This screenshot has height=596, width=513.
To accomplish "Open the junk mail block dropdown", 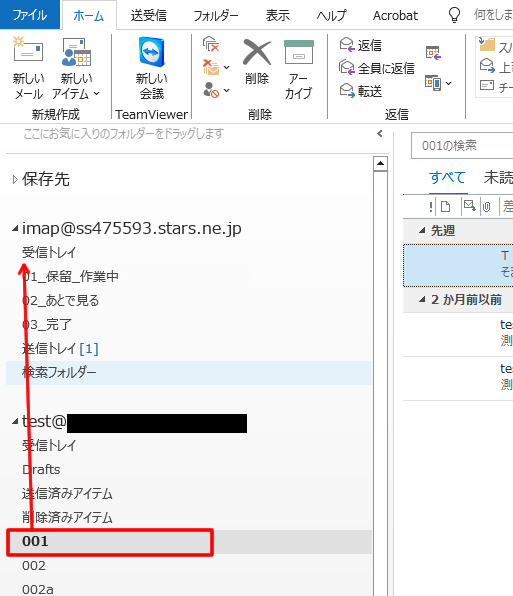I will click(216, 90).
